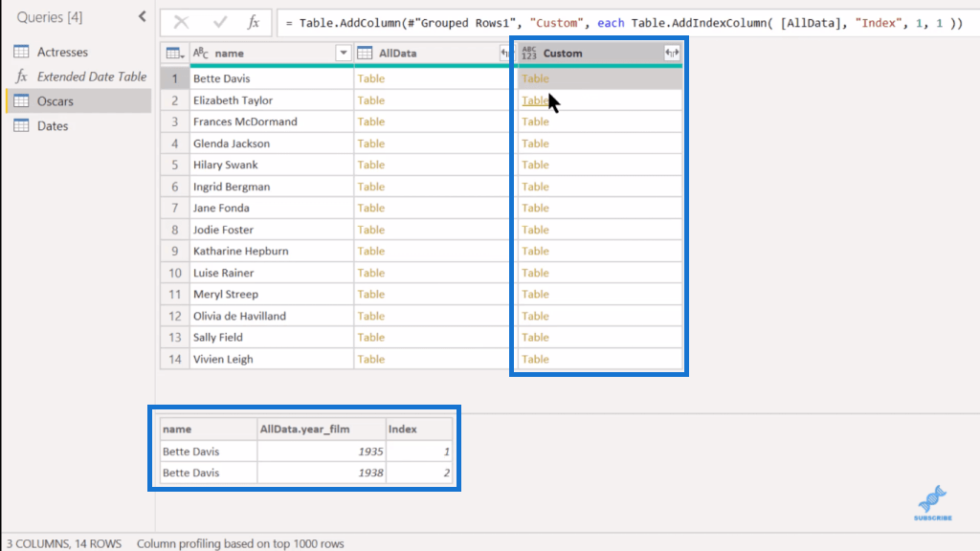Open Custom Table link for Elizabeth Taylor
Viewport: 980px width, 551px height.
(536, 99)
